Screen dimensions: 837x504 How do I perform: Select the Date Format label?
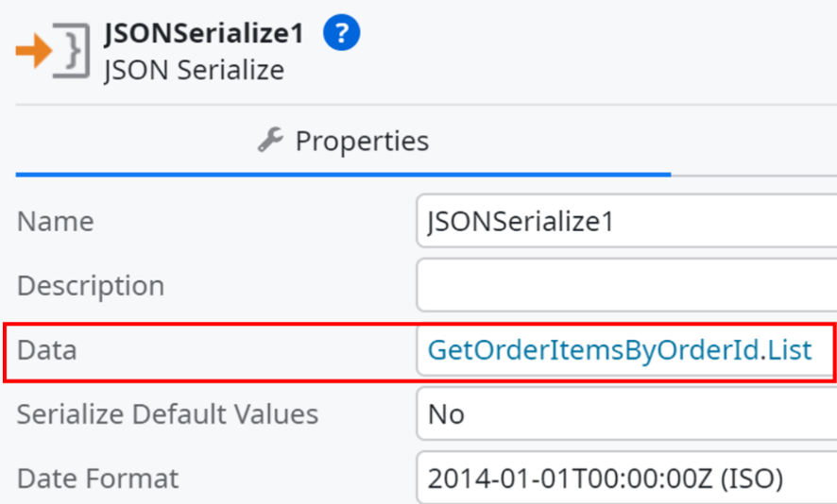pos(97,478)
